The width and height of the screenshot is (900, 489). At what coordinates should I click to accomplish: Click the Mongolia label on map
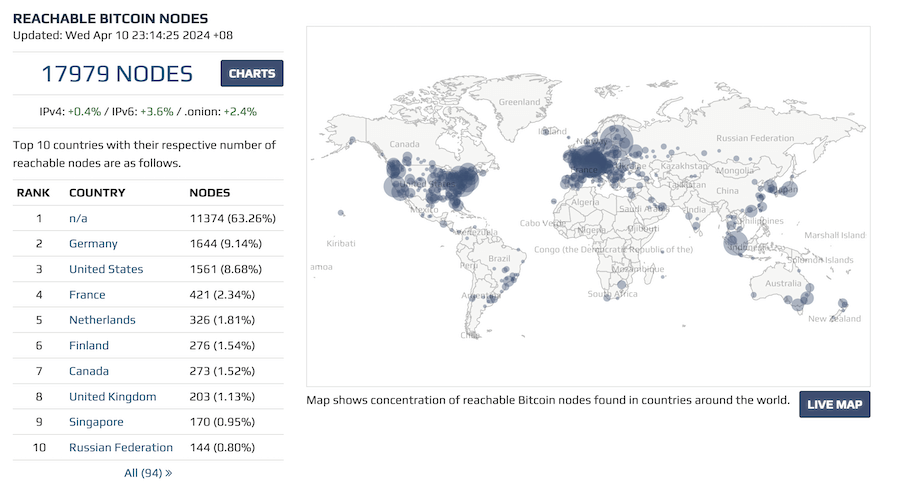(735, 171)
